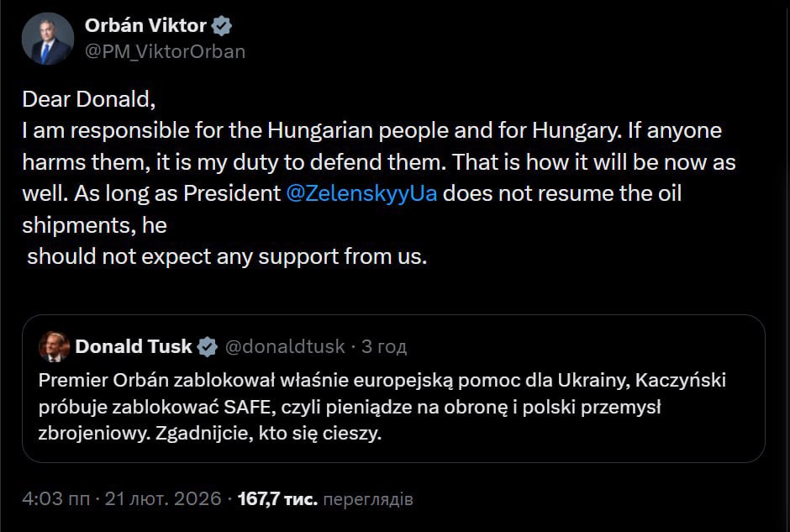Click the verified badge beside Orbán Viktor
Image resolution: width=790 pixels, height=532 pixels.
click(221, 26)
